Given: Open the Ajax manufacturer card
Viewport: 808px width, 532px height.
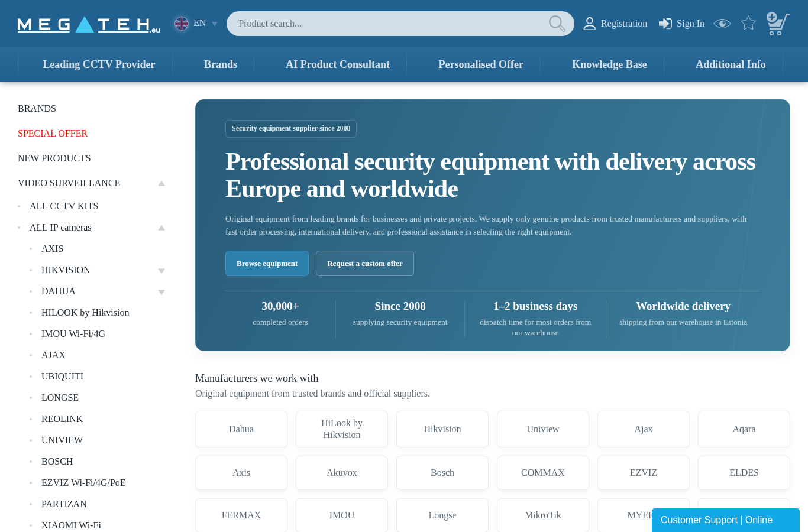Looking at the screenshot, I should [644, 429].
